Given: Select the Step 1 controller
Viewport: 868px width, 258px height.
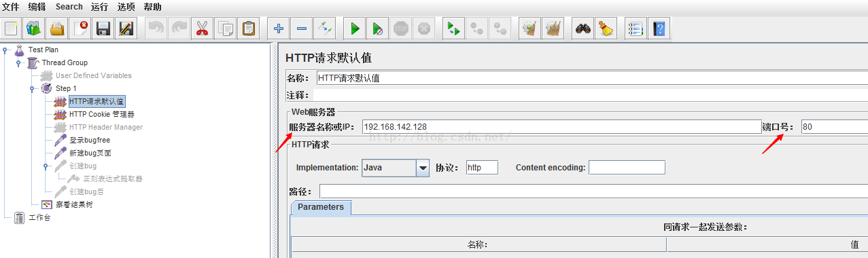Looking at the screenshot, I should click(66, 88).
